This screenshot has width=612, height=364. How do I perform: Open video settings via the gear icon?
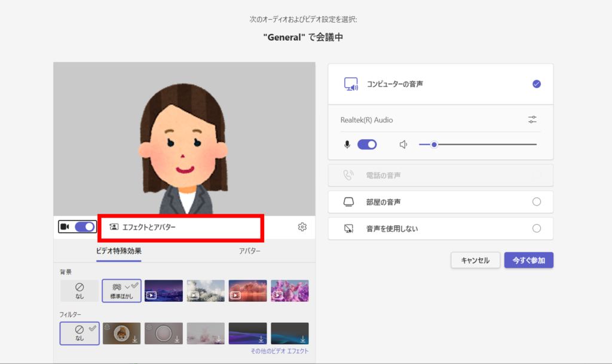[x=302, y=227]
